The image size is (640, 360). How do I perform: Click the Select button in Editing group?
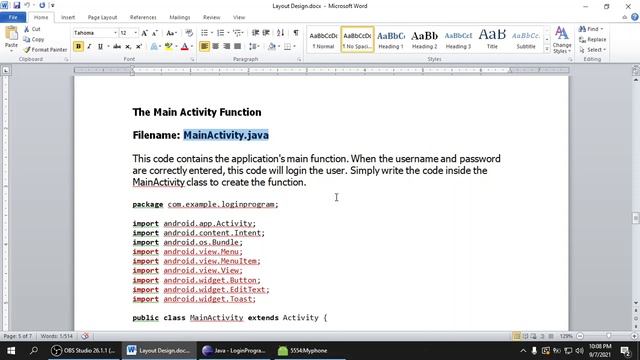point(592,49)
